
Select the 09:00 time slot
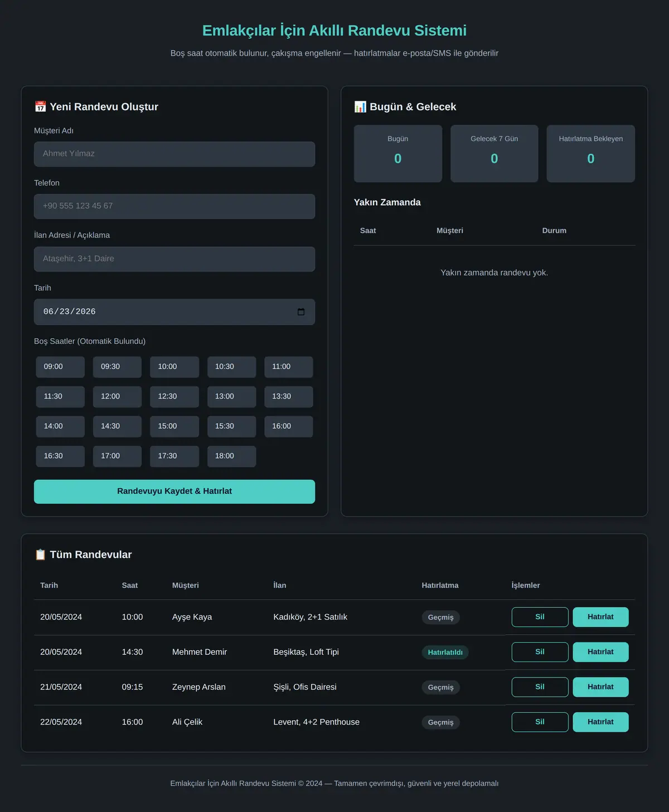60,367
